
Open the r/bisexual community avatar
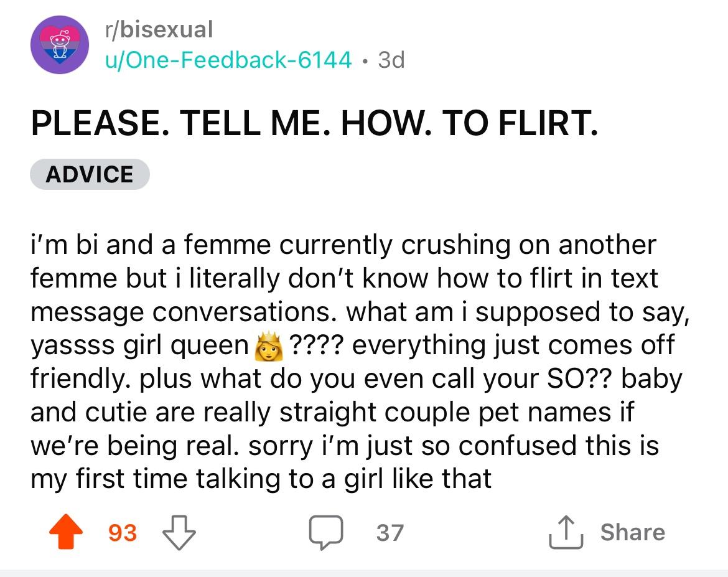click(x=60, y=45)
